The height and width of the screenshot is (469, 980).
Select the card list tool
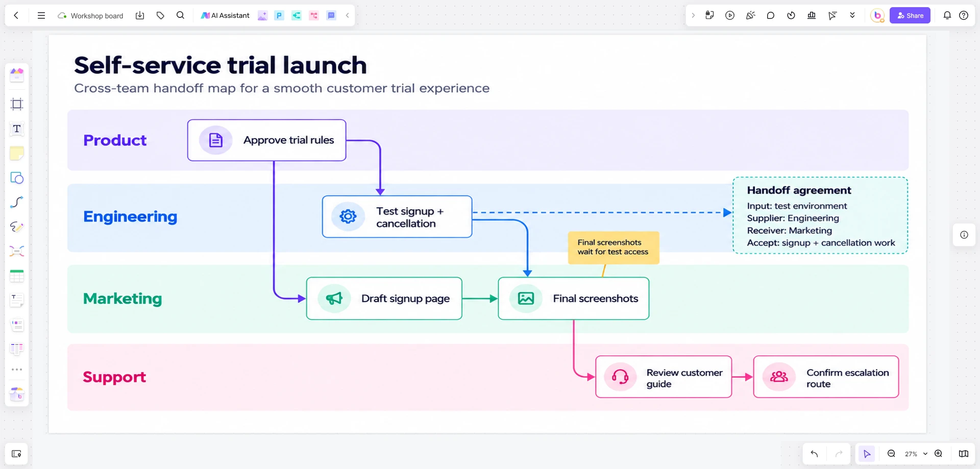click(x=17, y=325)
